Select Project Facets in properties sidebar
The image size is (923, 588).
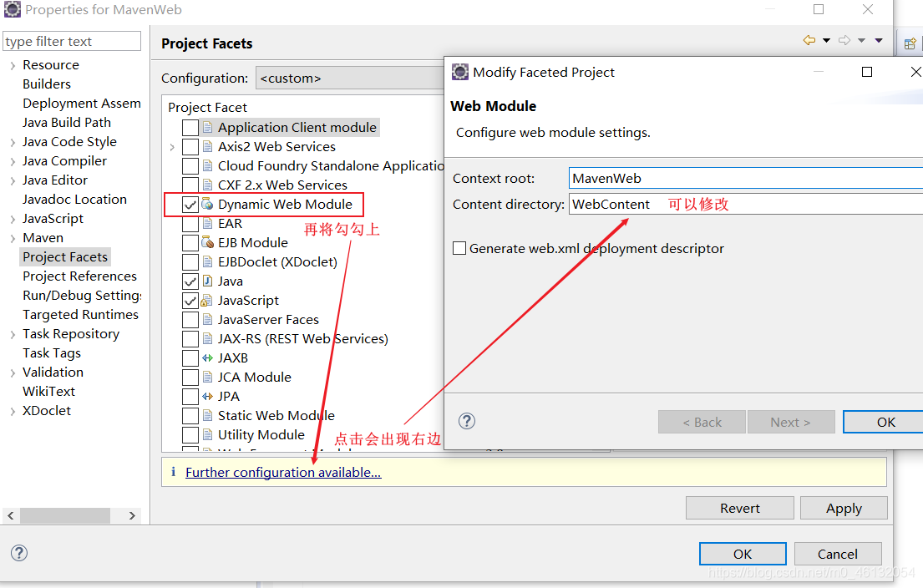pyautogui.click(x=64, y=256)
